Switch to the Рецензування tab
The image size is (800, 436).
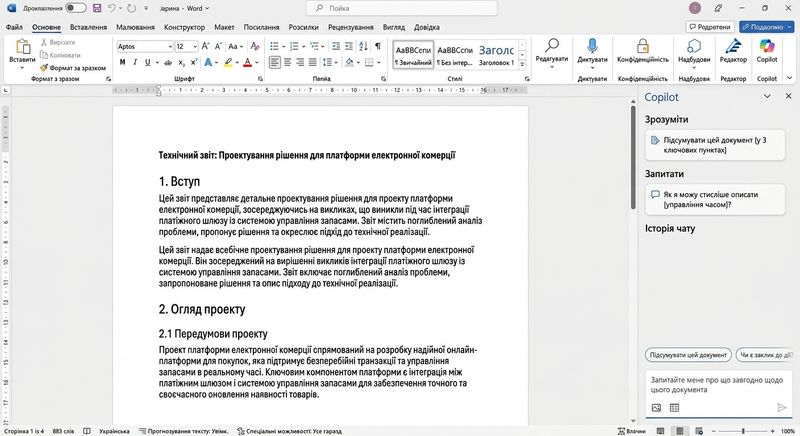[351, 27]
